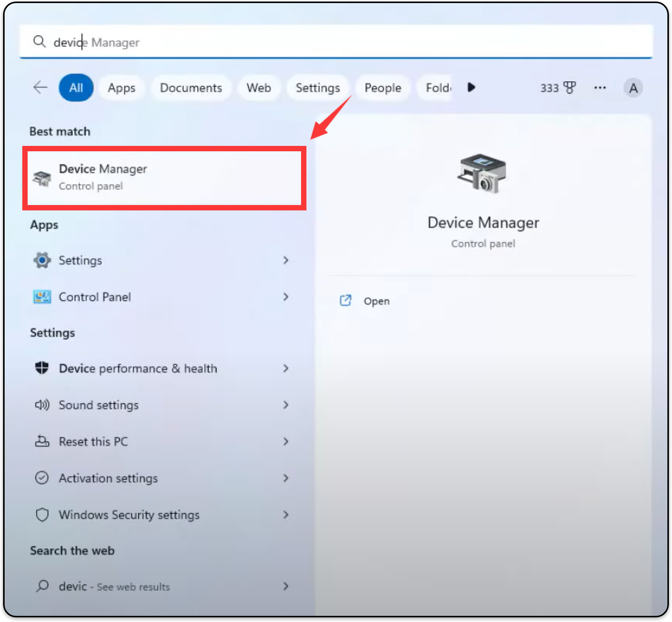Click the Settings gear app icon
The height and width of the screenshot is (622, 672).
coord(42,260)
